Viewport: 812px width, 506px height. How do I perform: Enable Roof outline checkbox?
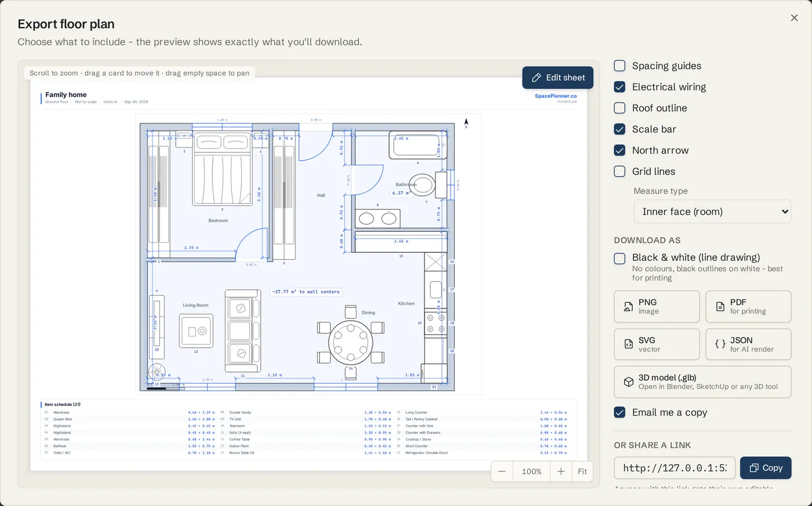(619, 108)
